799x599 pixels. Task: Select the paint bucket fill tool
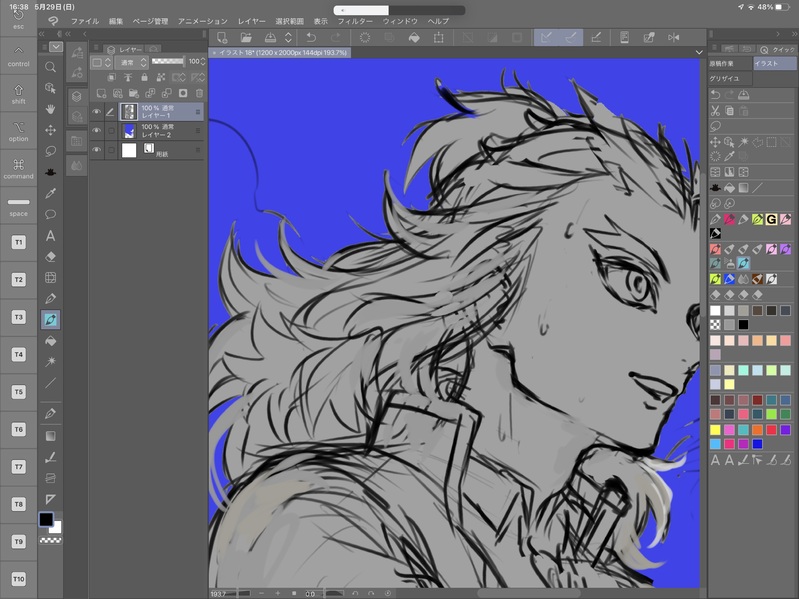coord(50,340)
